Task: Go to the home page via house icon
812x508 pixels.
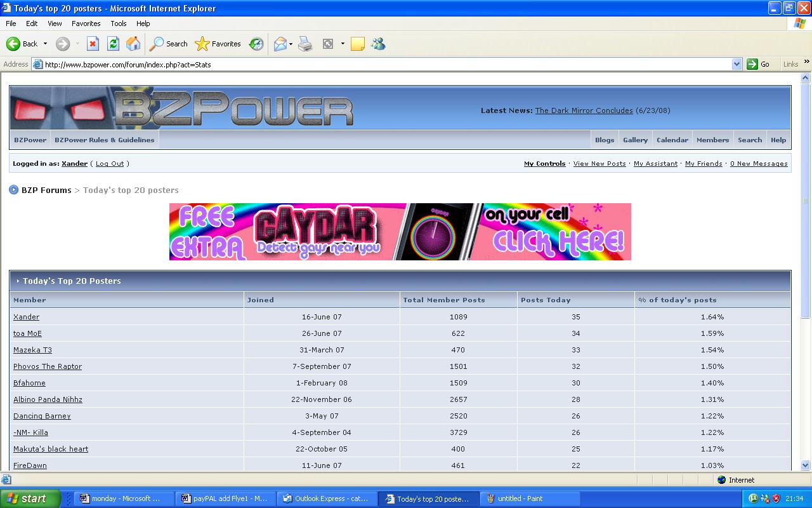Action: (x=133, y=44)
